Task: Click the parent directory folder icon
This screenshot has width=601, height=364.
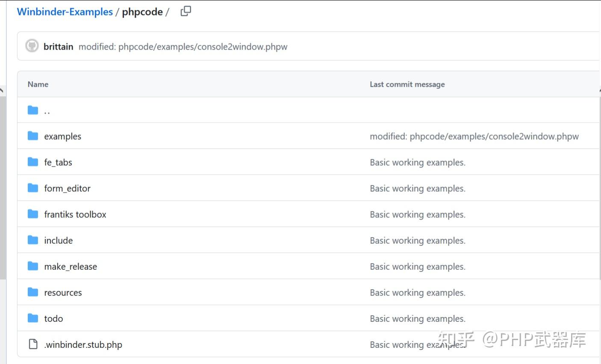Action: (x=33, y=110)
